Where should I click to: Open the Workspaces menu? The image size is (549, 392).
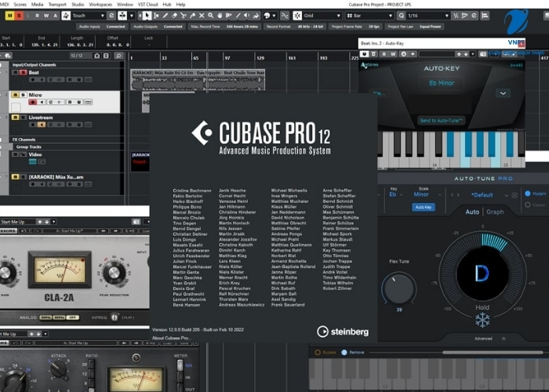[x=100, y=5]
